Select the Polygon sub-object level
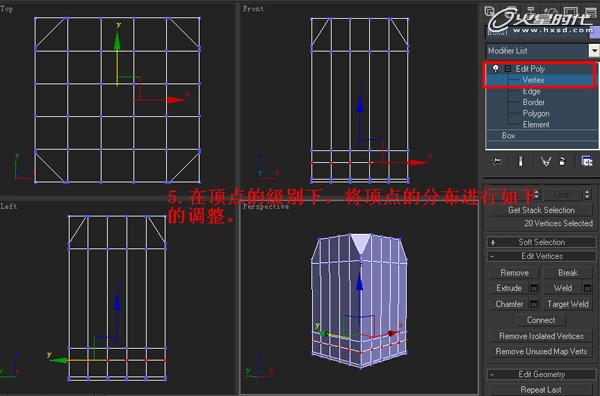The image size is (600, 396). 536,113
